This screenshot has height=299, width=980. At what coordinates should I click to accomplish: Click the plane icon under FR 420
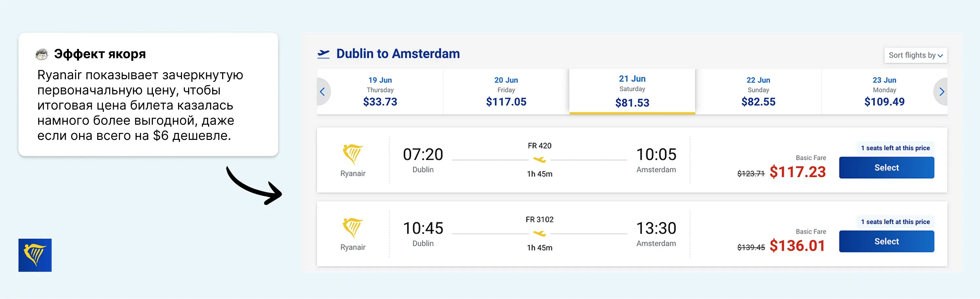(539, 159)
